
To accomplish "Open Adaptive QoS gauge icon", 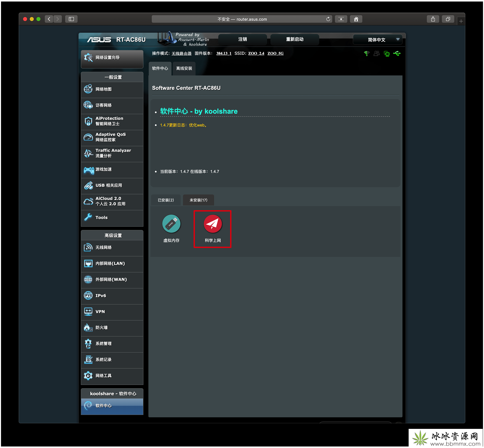I will coord(88,137).
